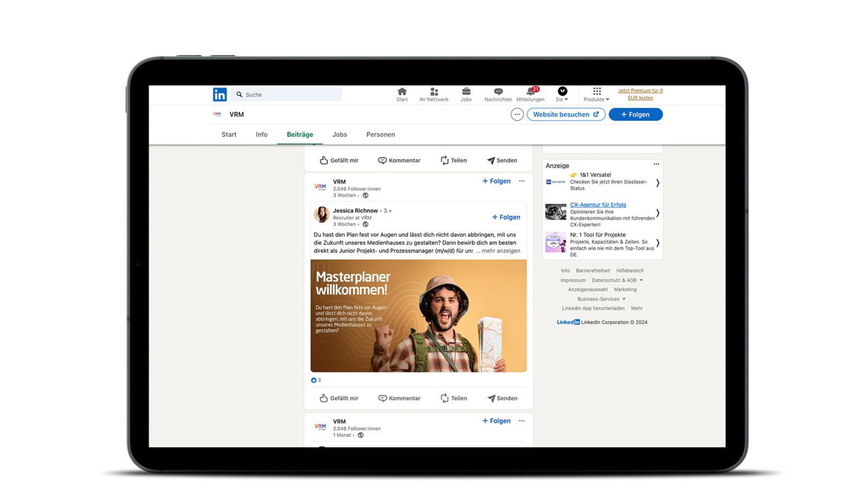Select the Beiträge tab
Image resolution: width=868 pixels, height=488 pixels.
300,134
